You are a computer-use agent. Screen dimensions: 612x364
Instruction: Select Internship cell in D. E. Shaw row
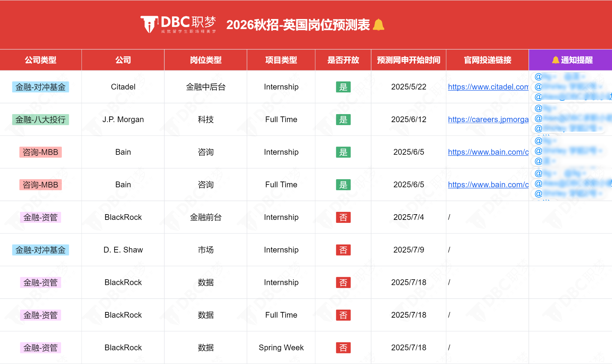281,250
